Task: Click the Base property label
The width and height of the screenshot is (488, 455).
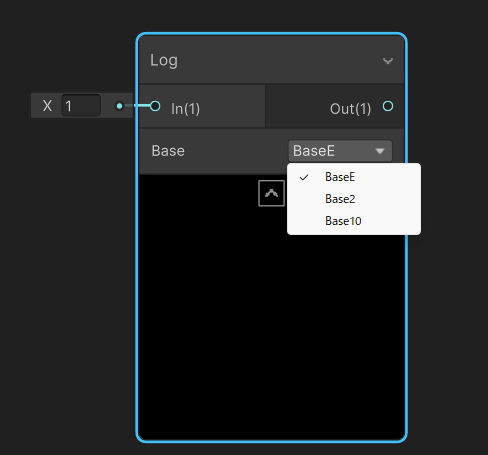Action: click(x=168, y=151)
